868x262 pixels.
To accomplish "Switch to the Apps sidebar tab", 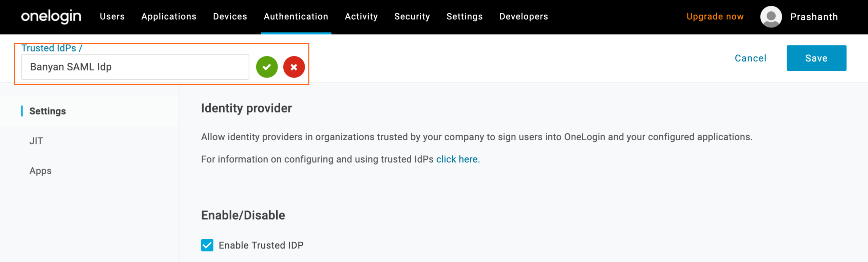I will [40, 171].
